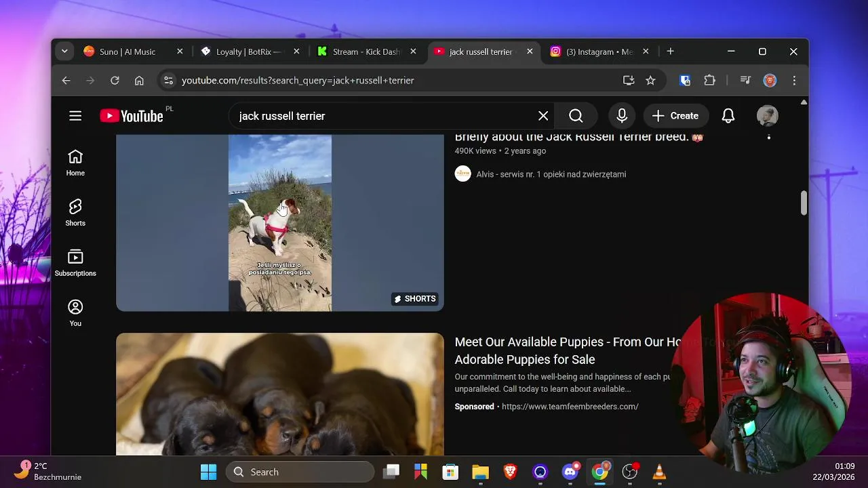Switch to the Stream Kick Dashboard tab
The width and height of the screenshot is (868, 488).
point(366,52)
